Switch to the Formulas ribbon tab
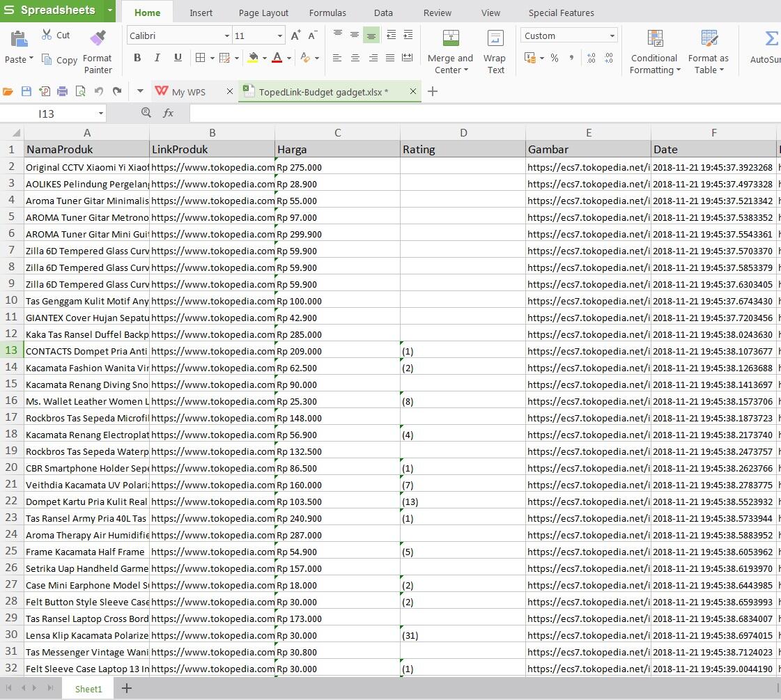The image size is (781, 700). 327,13
